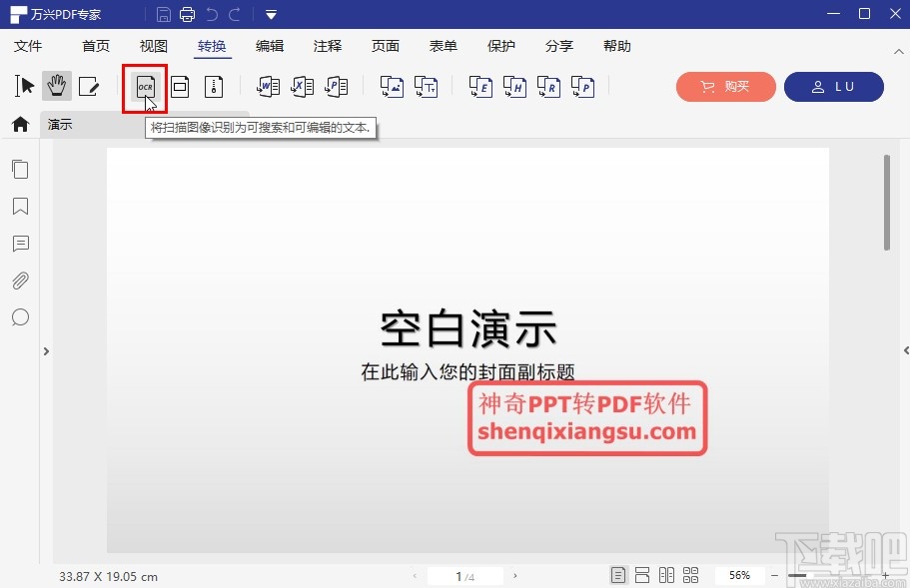Switch to the 注释 ribbon tab
This screenshot has height=588, width=910.
click(327, 46)
